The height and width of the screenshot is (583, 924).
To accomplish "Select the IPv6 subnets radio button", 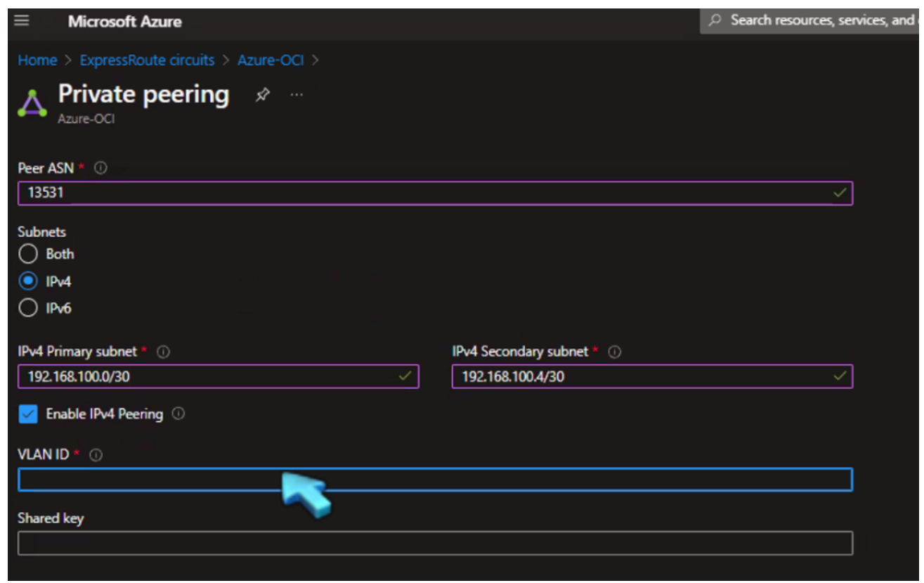I will (28, 308).
